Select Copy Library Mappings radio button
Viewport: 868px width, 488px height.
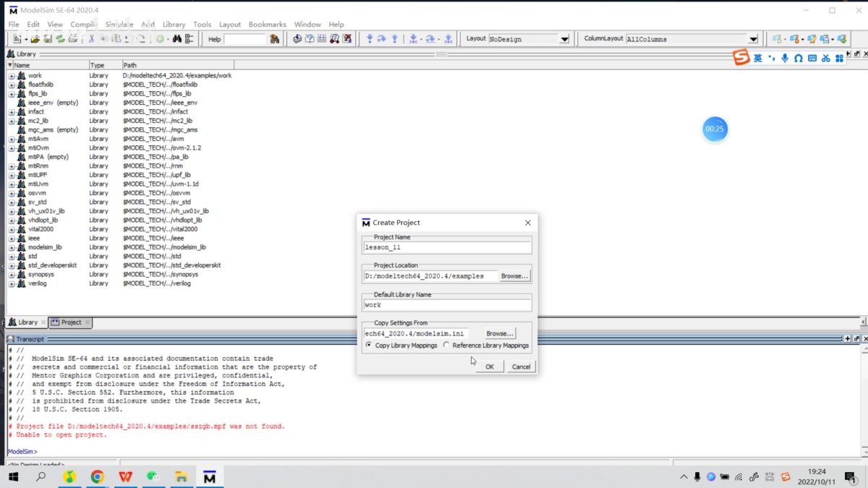point(369,346)
